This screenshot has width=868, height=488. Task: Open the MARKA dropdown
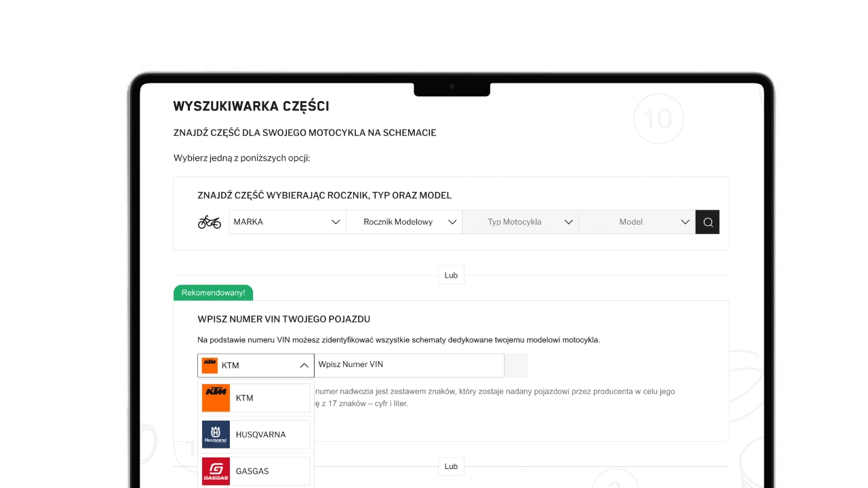[x=287, y=222]
